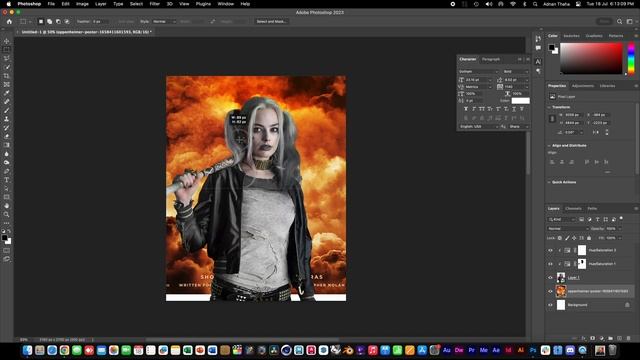Switch to the Channels tab
The image size is (640, 360).
[573, 209]
